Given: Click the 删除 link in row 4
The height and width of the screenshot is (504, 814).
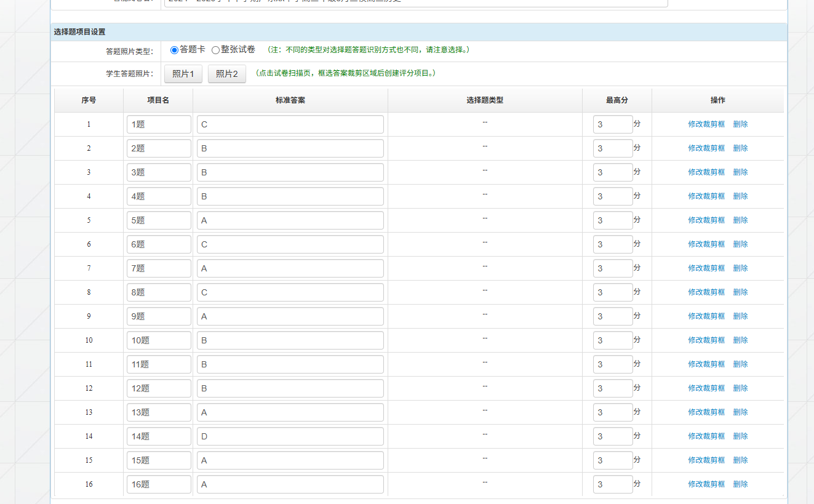Looking at the screenshot, I should [740, 196].
